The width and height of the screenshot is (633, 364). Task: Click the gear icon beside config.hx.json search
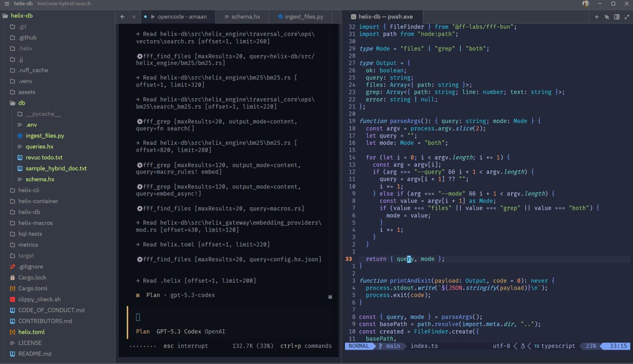pos(139,259)
